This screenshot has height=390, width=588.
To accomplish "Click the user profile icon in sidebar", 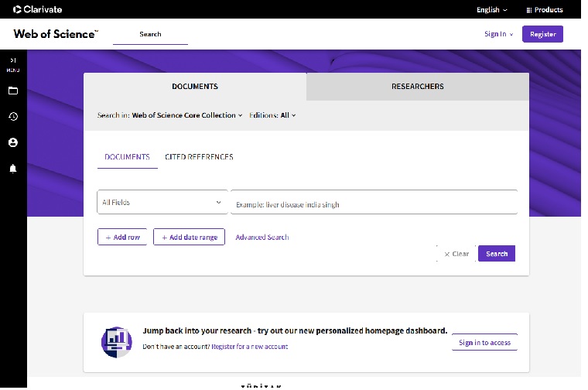I will click(12, 142).
